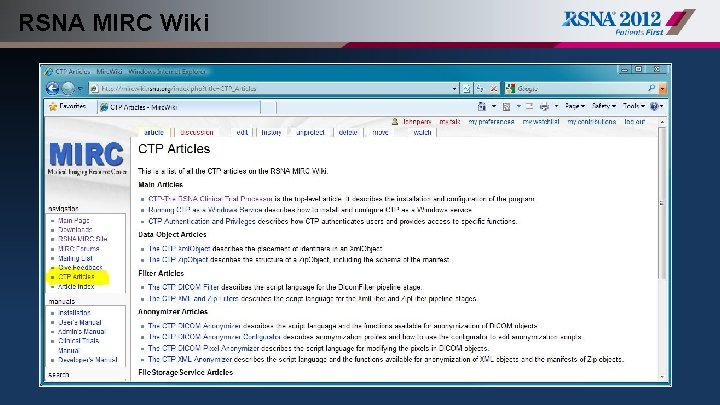Open CTP Authentication and Privileges link
Image resolution: width=720 pixels, height=405 pixels.
click(202, 221)
